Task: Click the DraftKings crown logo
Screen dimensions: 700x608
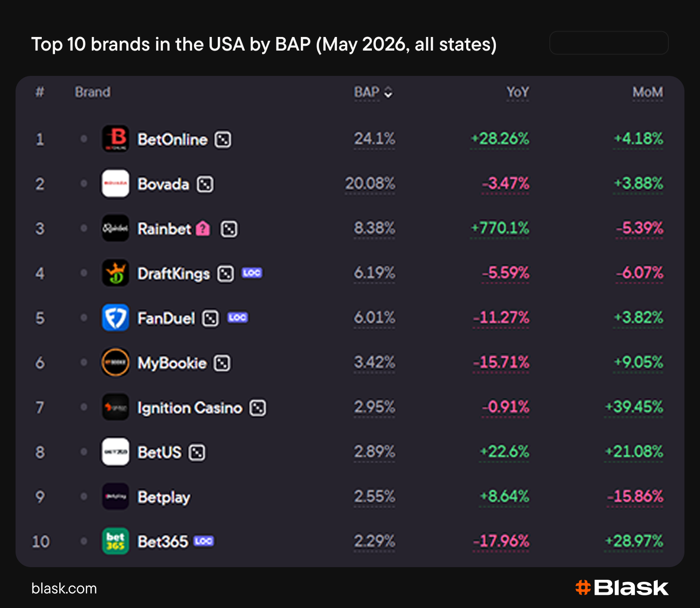Action: pos(115,273)
